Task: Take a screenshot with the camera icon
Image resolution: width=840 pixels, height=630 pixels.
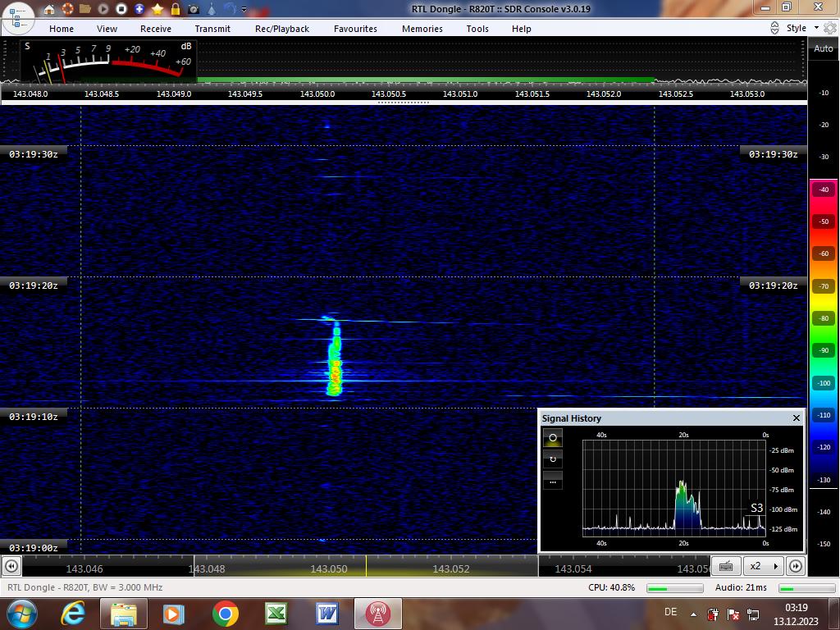Action: [x=194, y=9]
